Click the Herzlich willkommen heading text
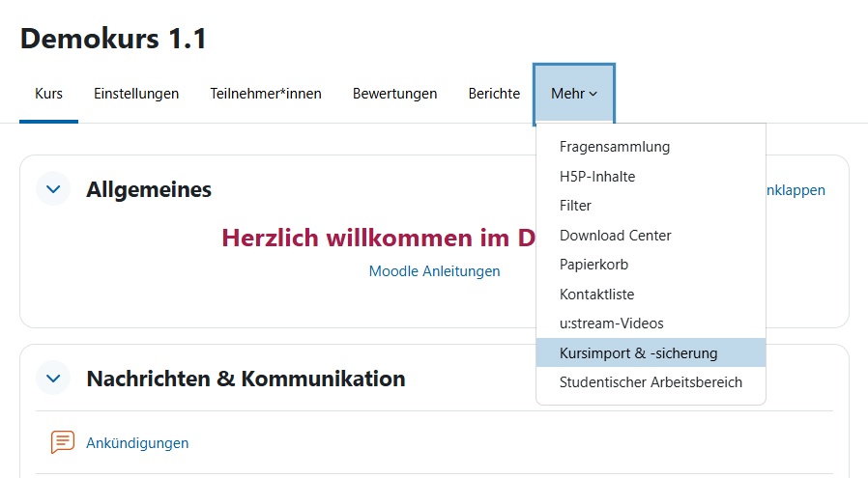Screen dimensions: 868x478 tap(379, 238)
